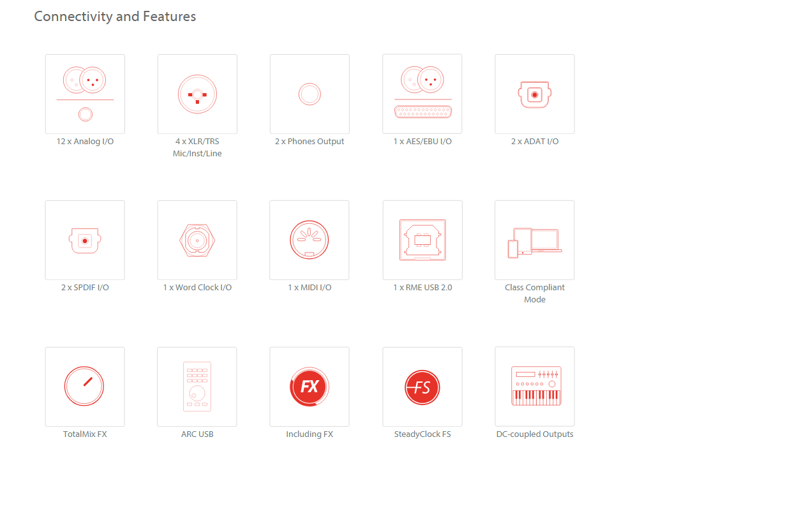Viewport: 804px width, 532px height.
Task: Click the "TotalMix FX" label
Action: tap(85, 434)
